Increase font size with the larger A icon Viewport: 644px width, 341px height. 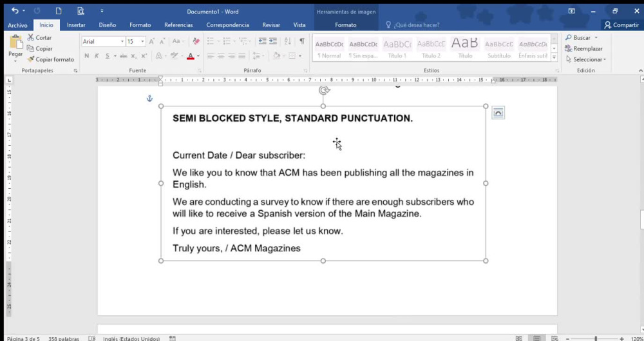pos(152,41)
